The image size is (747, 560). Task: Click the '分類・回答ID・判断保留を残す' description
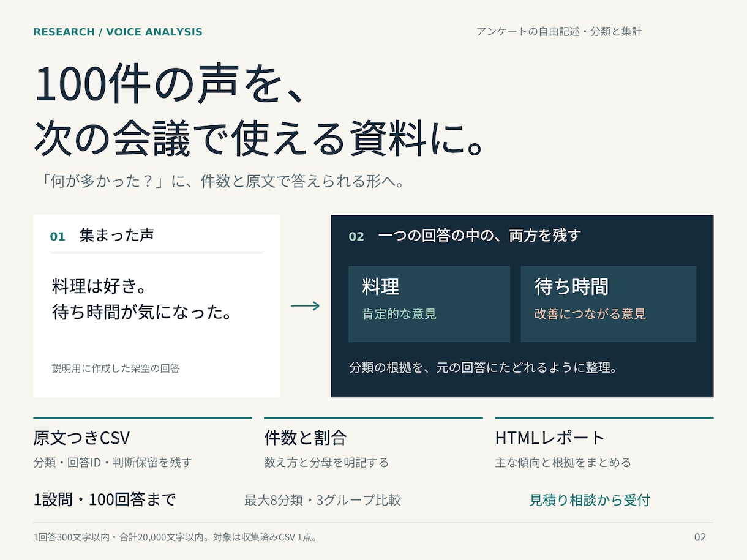coord(113,463)
